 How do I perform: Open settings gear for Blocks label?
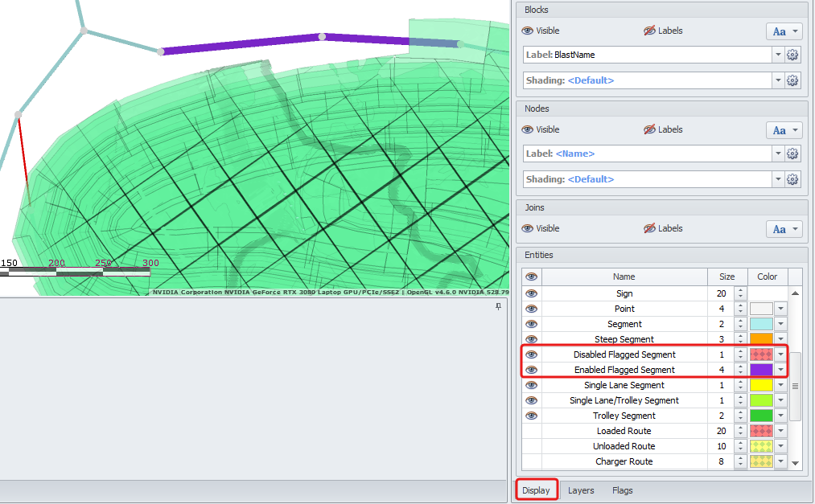(x=792, y=55)
